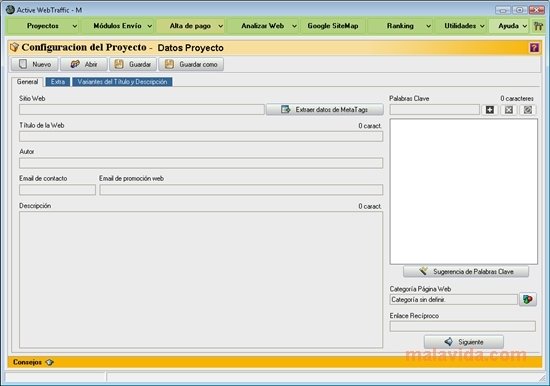Maximize the Active WebTraffic window
Image resolution: width=550 pixels, height=386 pixels.
click(520, 10)
